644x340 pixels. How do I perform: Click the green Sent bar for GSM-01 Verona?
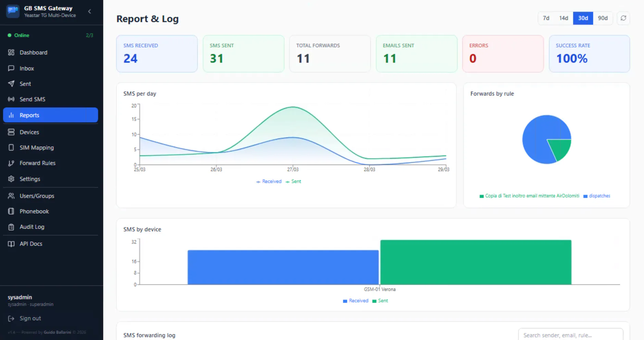point(476,262)
